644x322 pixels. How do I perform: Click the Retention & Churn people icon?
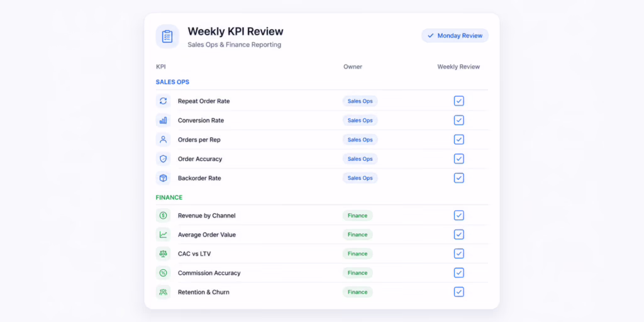pyautogui.click(x=163, y=292)
